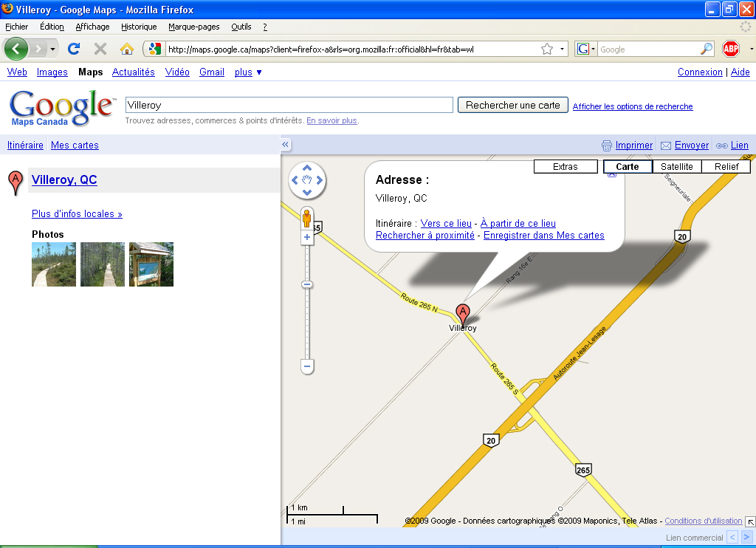Open the 'Villeroy, QC' result link
756x548 pixels.
click(x=64, y=180)
